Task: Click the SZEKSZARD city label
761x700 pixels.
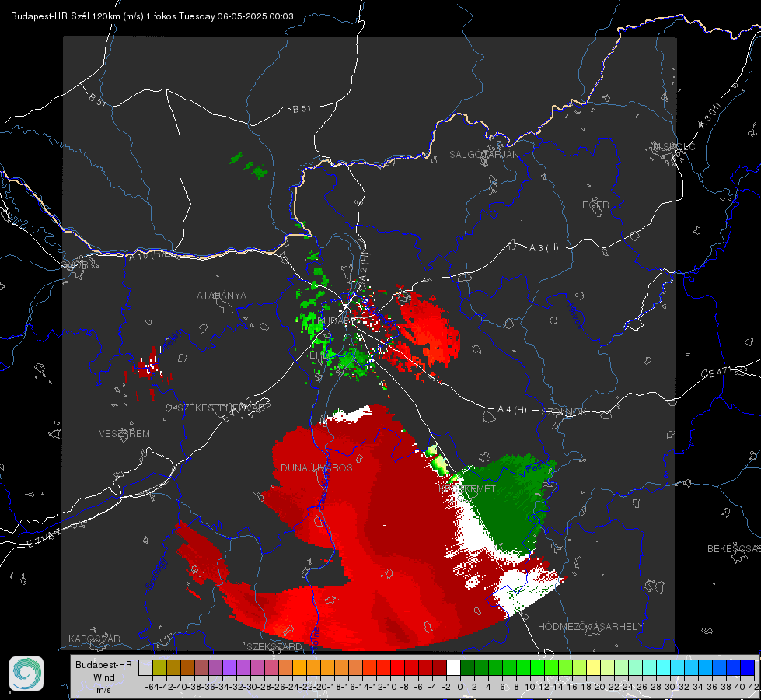Action: [x=274, y=646]
